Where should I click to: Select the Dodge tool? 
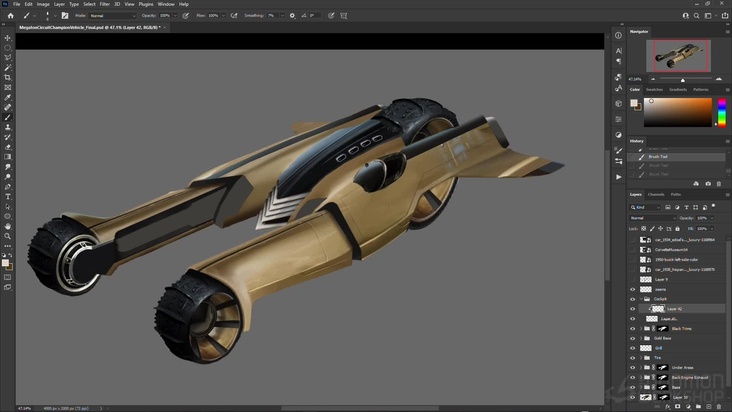click(7, 177)
